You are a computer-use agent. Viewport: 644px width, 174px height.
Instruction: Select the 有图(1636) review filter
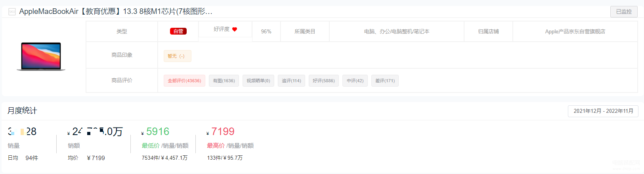[x=224, y=81]
